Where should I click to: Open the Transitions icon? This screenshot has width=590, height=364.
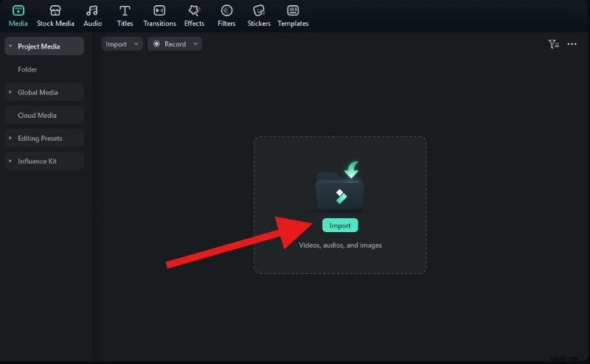tap(159, 10)
